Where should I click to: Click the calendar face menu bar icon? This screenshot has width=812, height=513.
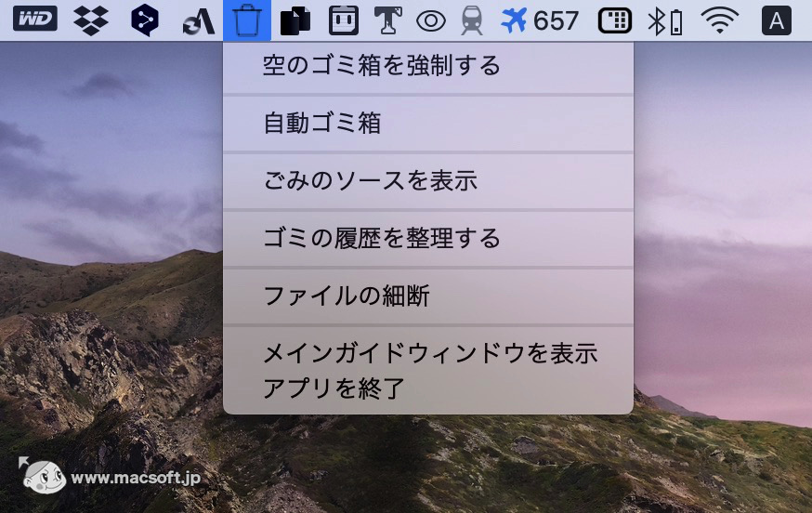click(344, 20)
